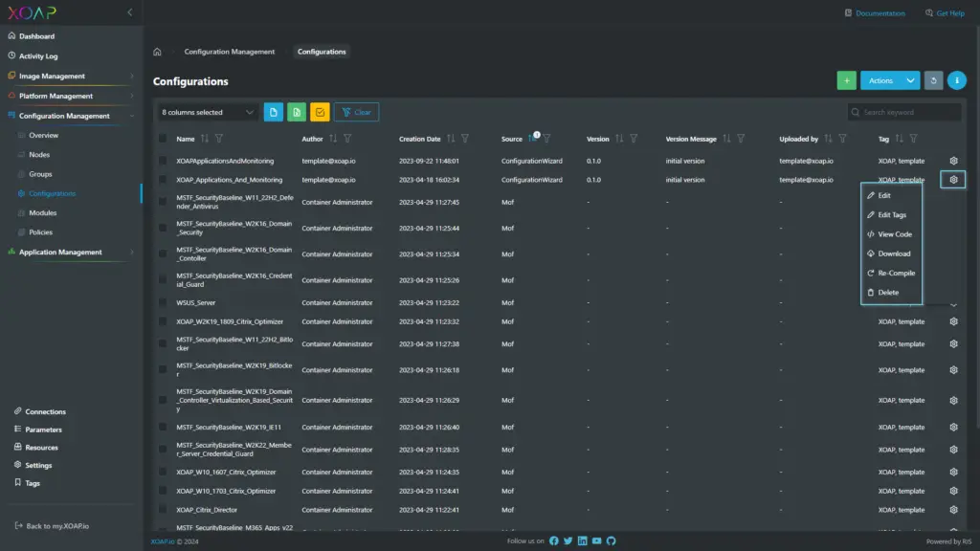Screen dimensions: 980x551
Task: Expand Image Management menu
Action: tap(71, 77)
